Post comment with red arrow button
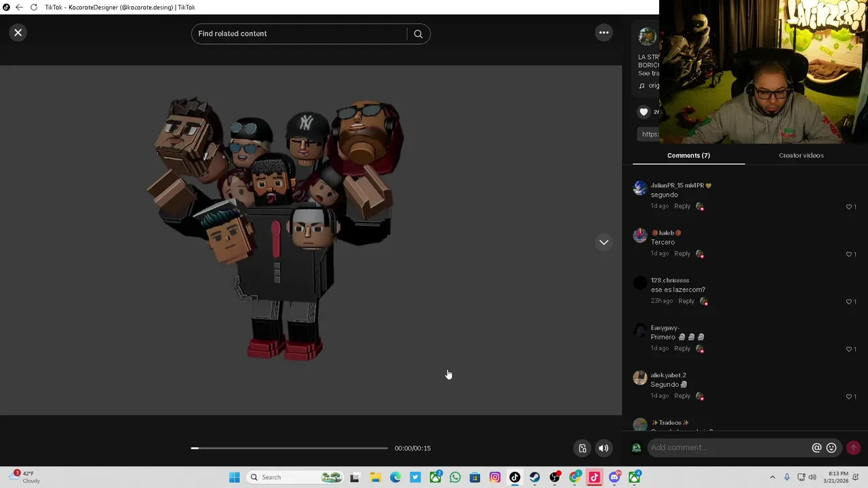The image size is (868, 488). tap(853, 447)
